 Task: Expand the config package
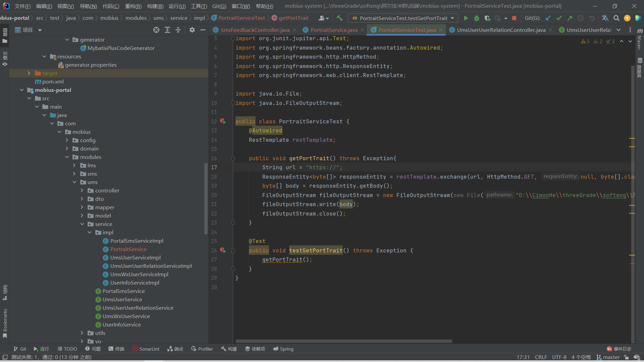coord(67,140)
